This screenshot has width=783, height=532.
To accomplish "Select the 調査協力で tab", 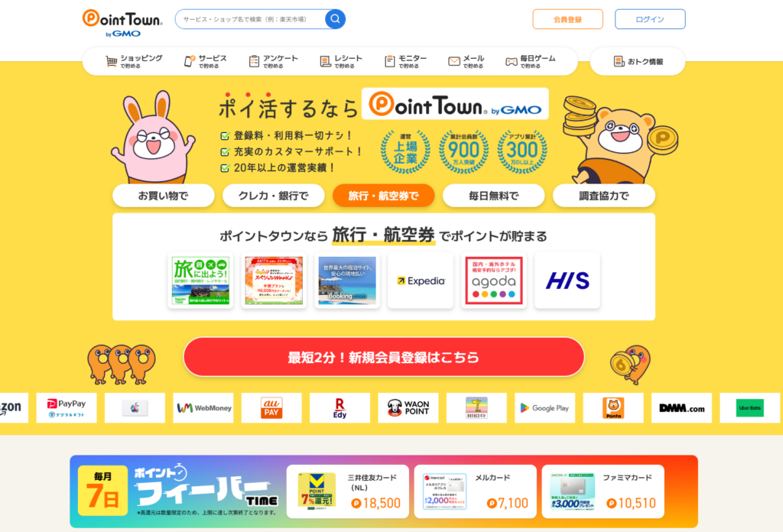I will (604, 196).
